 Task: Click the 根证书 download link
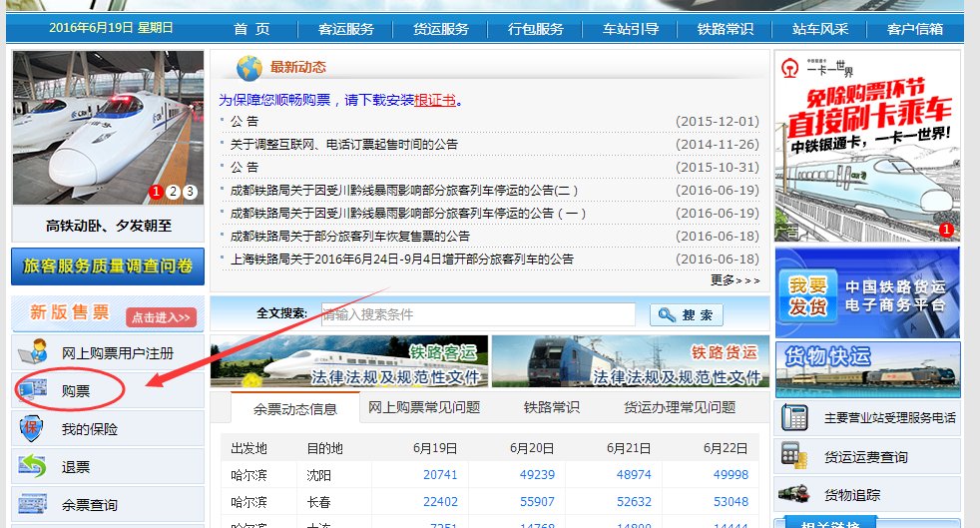[435, 100]
